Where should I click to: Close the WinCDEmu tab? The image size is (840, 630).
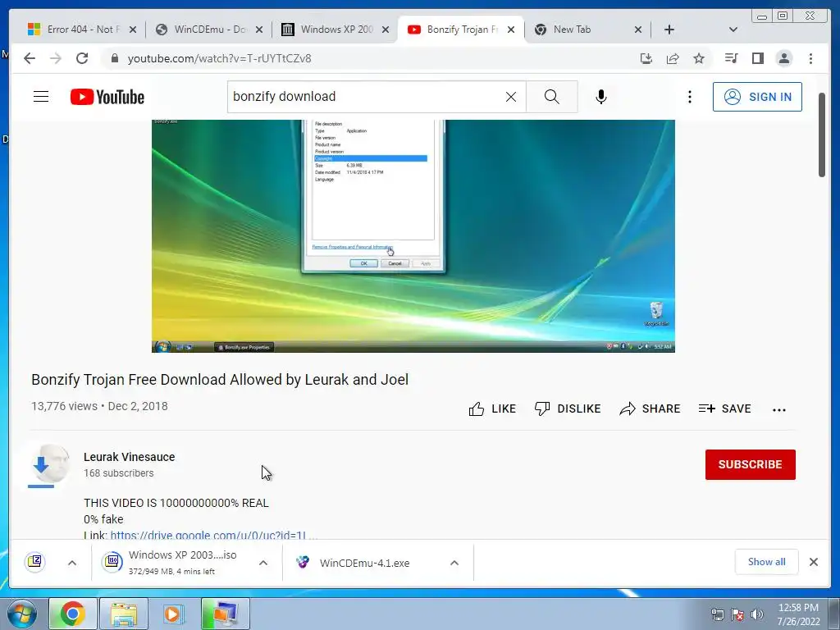(259, 30)
